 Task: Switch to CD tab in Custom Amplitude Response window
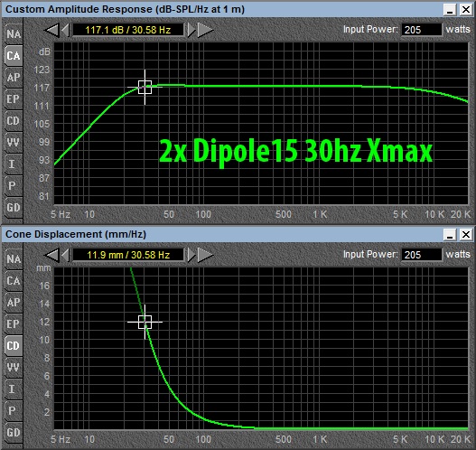pyautogui.click(x=14, y=121)
